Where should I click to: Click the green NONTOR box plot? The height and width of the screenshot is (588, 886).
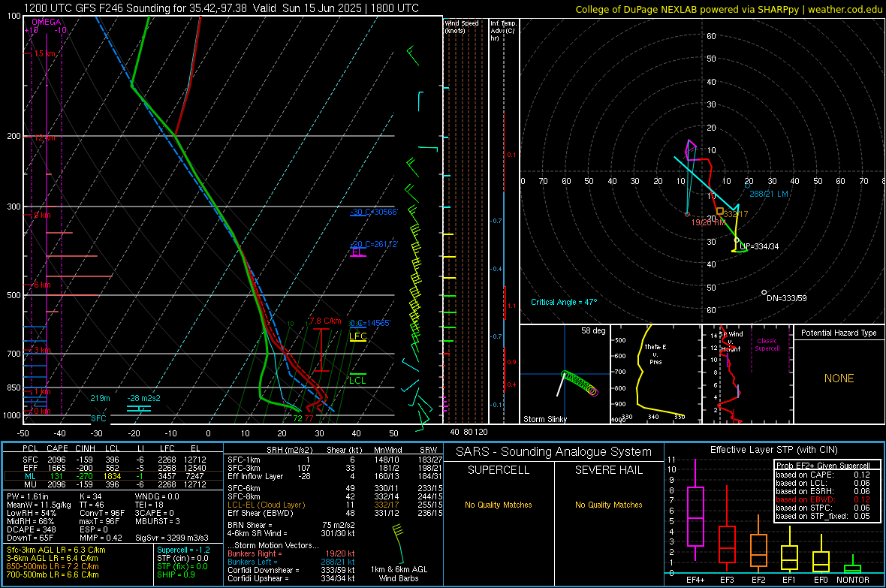tap(852, 565)
